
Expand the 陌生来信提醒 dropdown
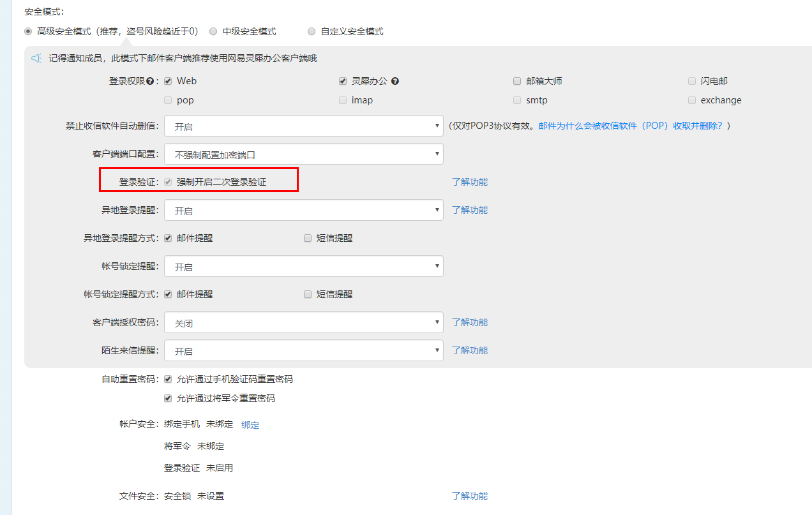click(x=303, y=350)
